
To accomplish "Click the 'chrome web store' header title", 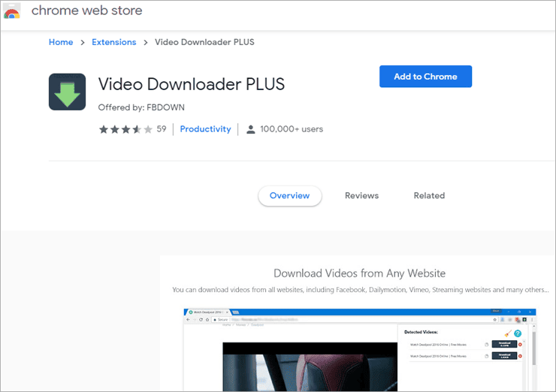I will 87,11.
